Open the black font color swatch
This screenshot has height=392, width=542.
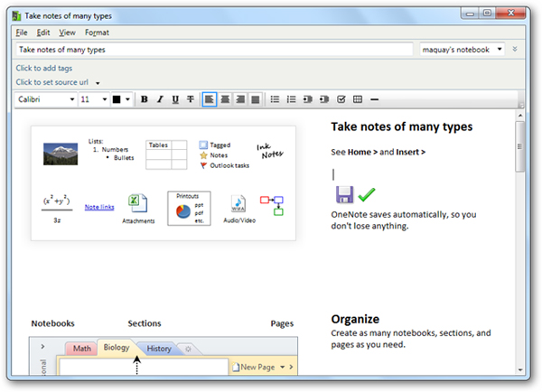(x=117, y=99)
